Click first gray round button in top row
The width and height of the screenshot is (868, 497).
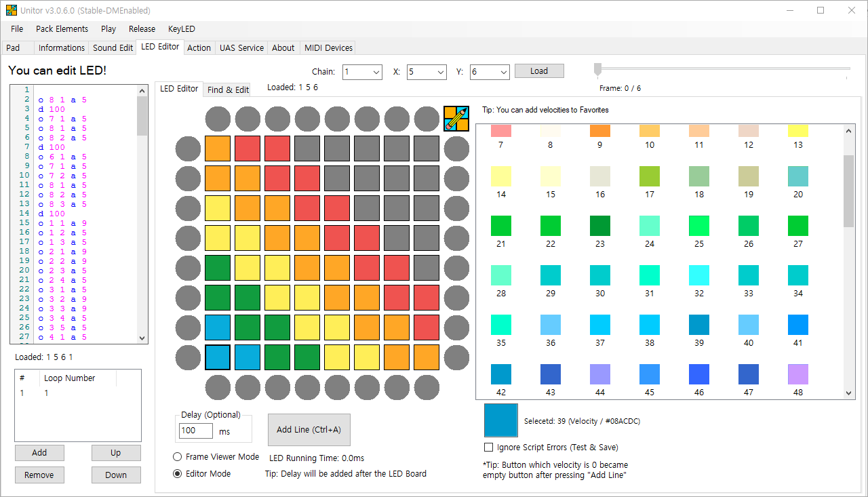click(218, 119)
